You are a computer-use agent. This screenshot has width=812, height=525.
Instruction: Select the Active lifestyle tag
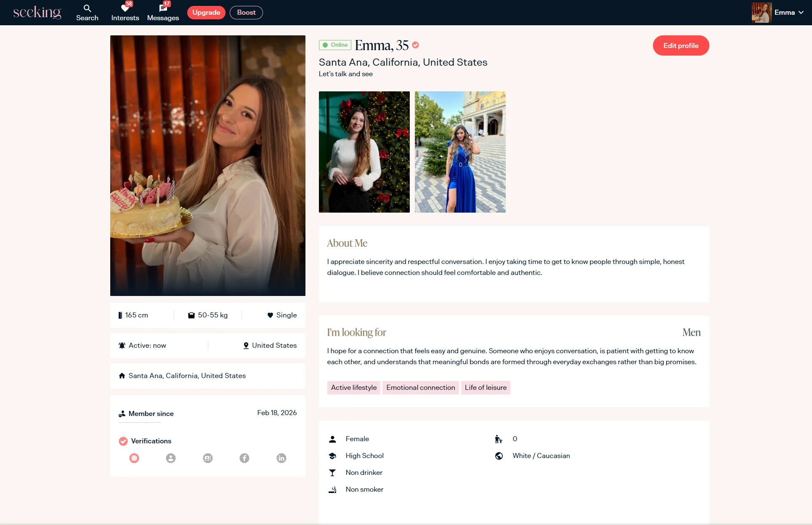pos(353,387)
